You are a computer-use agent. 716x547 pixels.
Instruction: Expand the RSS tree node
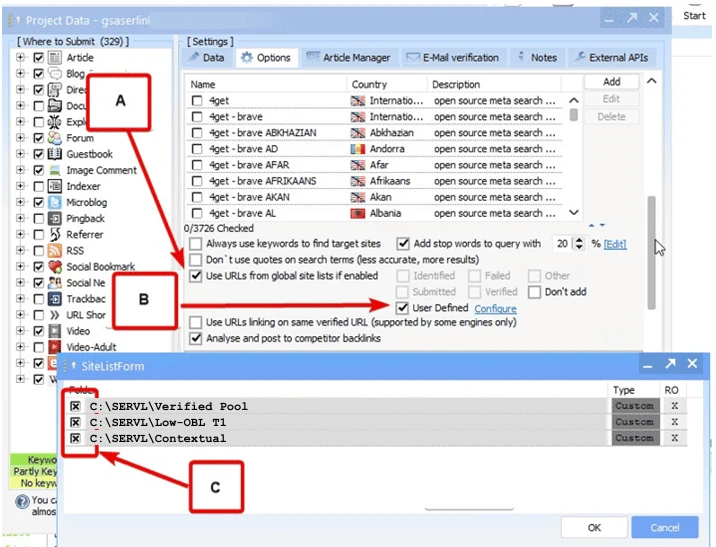tap(20, 251)
